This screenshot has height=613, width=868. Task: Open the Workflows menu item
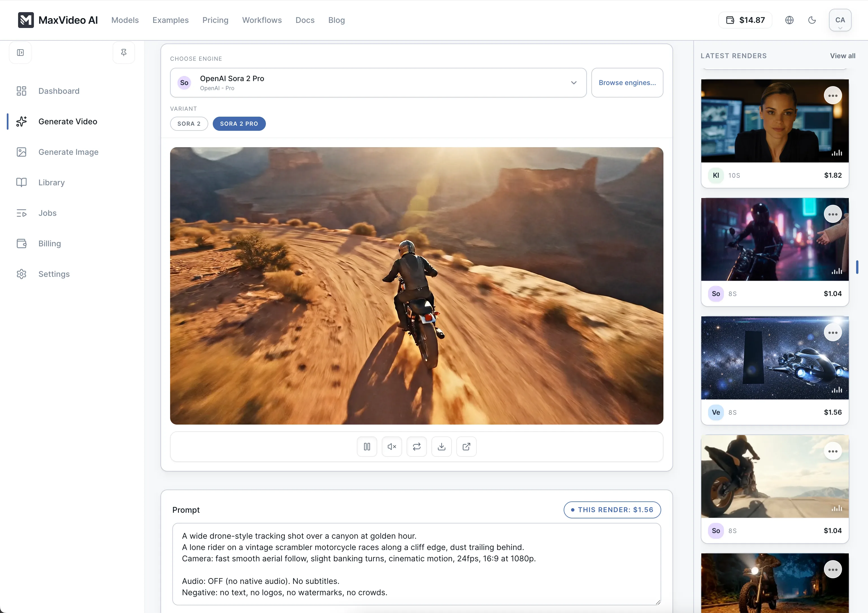[262, 20]
